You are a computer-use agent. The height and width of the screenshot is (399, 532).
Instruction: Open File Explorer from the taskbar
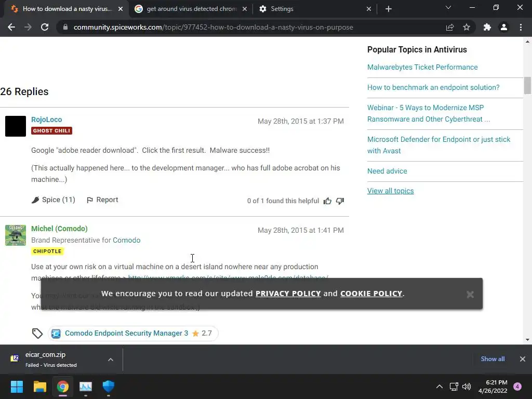[39, 387]
